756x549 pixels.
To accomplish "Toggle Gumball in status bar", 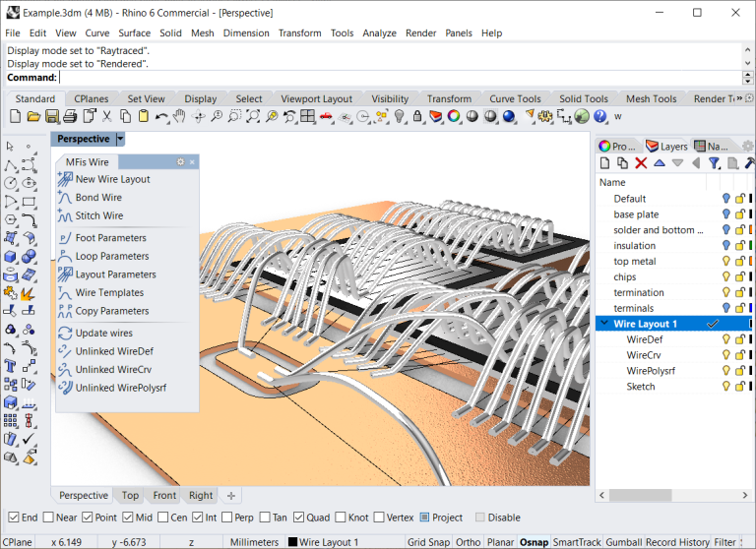I will (x=624, y=542).
